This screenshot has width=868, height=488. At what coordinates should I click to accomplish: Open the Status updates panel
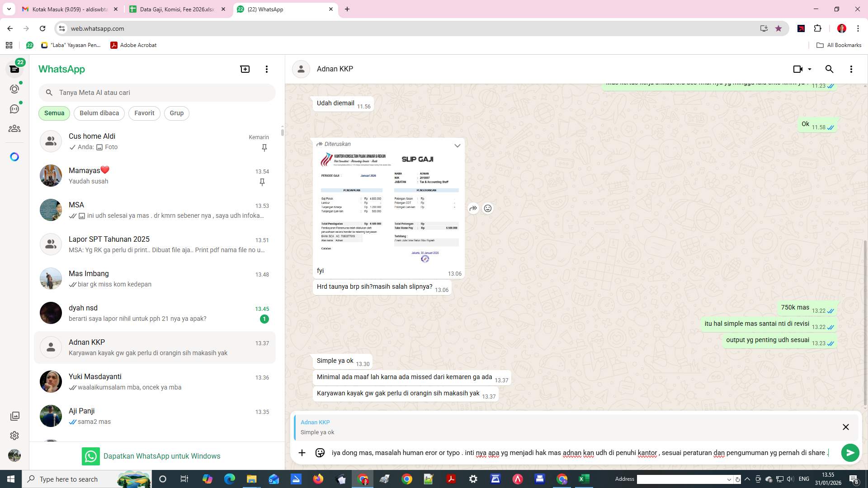[x=14, y=89]
